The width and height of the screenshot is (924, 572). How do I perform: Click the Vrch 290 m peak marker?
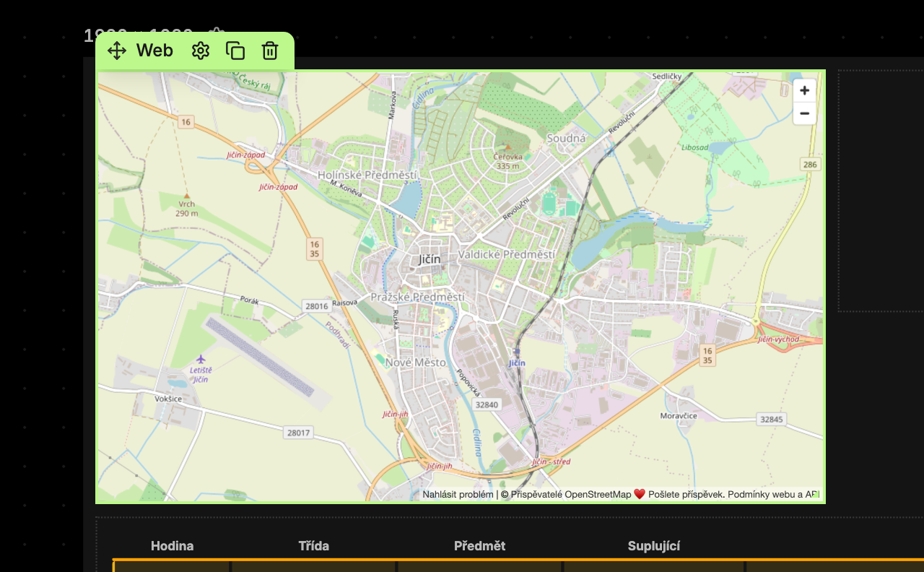coord(187,196)
